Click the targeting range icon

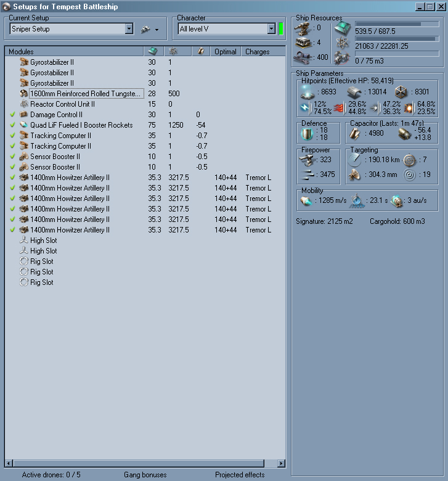tap(355, 160)
